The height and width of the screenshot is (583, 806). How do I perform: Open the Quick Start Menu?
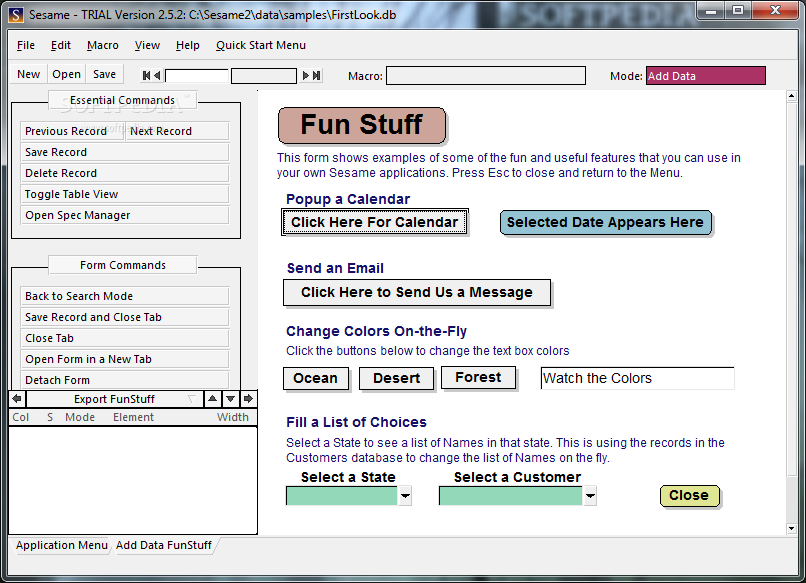pos(261,45)
